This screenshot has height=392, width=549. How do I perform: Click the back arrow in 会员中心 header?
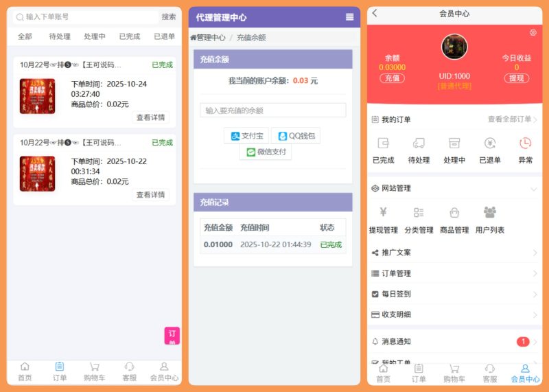click(x=375, y=13)
